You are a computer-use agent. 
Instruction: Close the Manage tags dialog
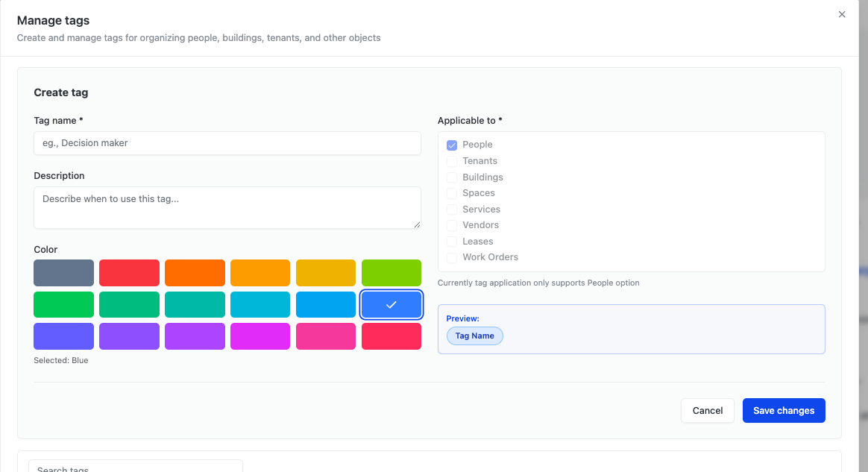point(842,14)
